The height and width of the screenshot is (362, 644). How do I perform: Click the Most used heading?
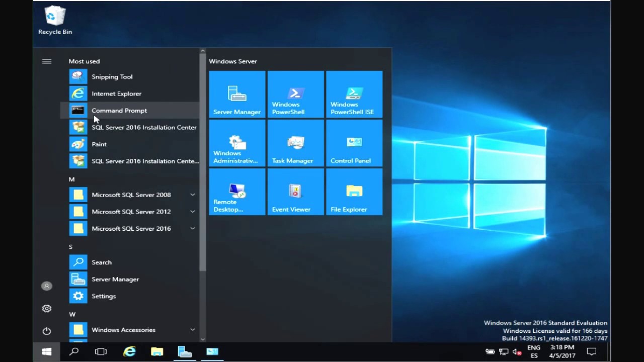coord(84,61)
